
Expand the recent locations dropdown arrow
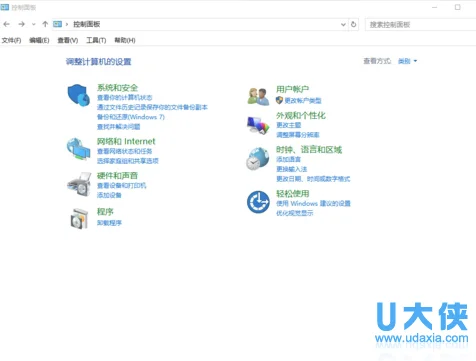(33, 24)
